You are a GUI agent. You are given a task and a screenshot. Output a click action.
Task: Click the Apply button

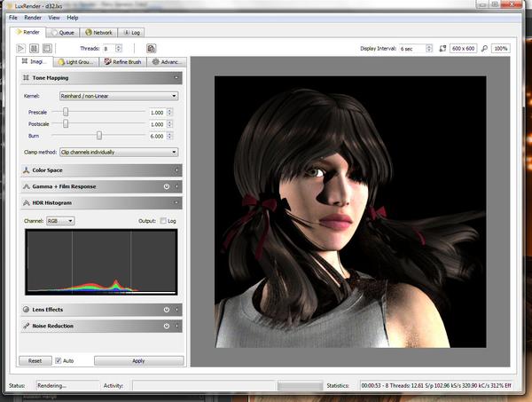pos(138,361)
